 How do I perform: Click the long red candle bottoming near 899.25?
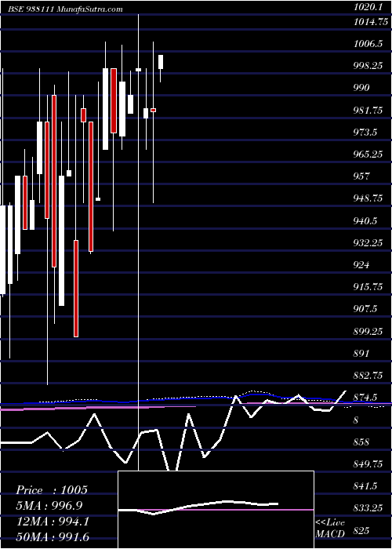coord(76,289)
